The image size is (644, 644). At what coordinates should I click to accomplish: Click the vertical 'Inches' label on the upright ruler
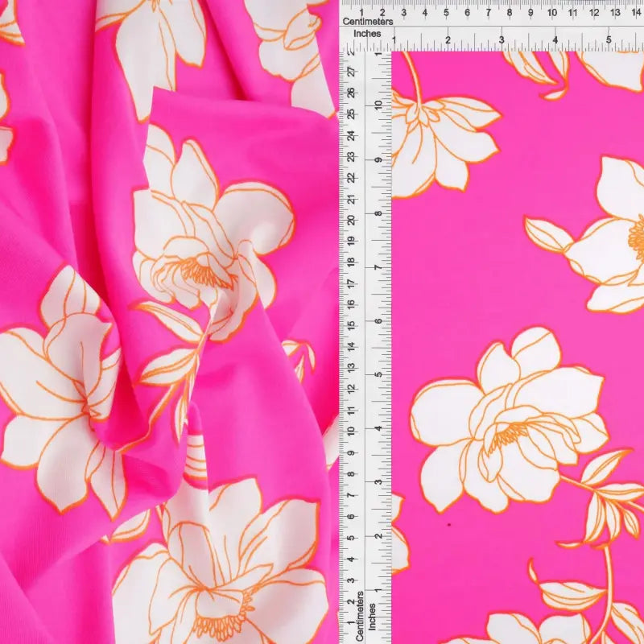click(372, 617)
